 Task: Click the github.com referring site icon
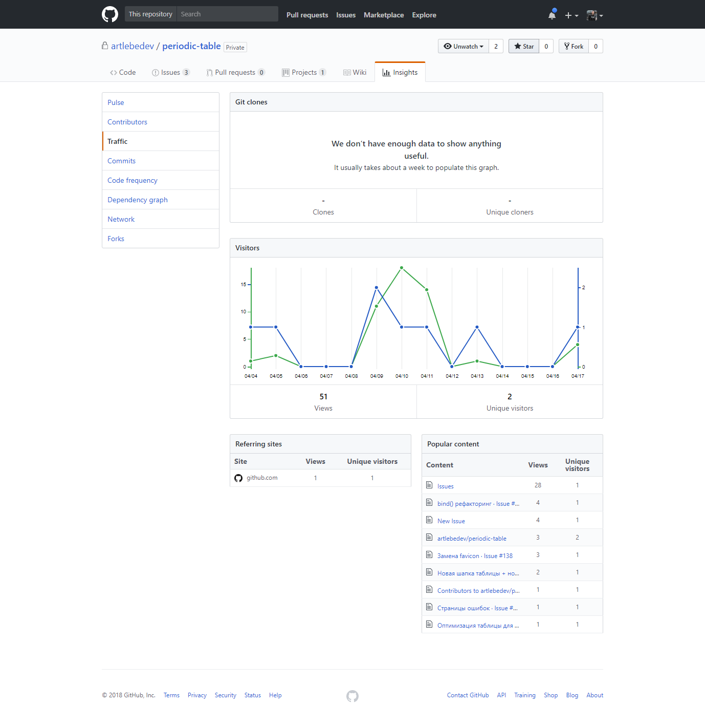[238, 478]
